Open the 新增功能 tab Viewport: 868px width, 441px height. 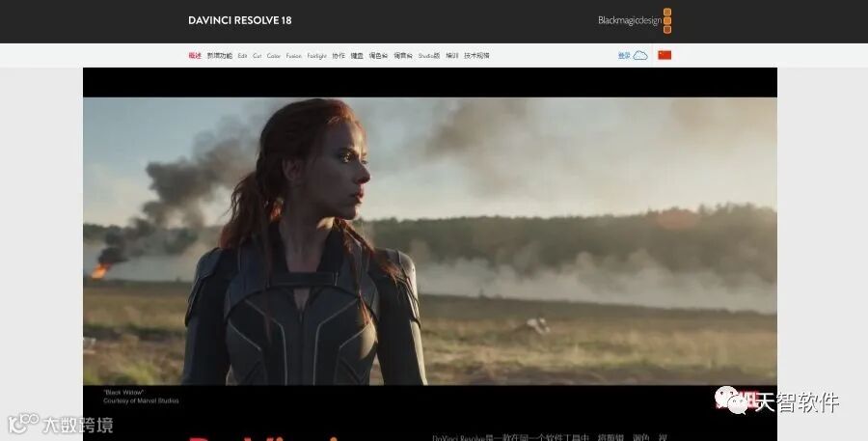coord(220,55)
